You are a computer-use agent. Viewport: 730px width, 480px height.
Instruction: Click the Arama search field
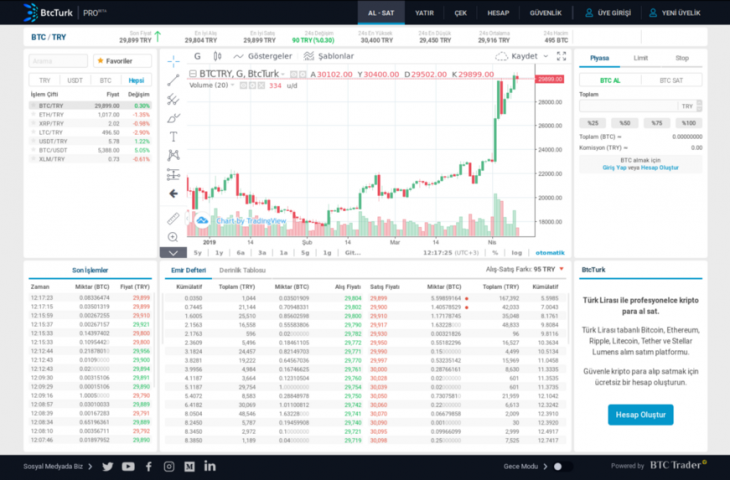[58, 61]
